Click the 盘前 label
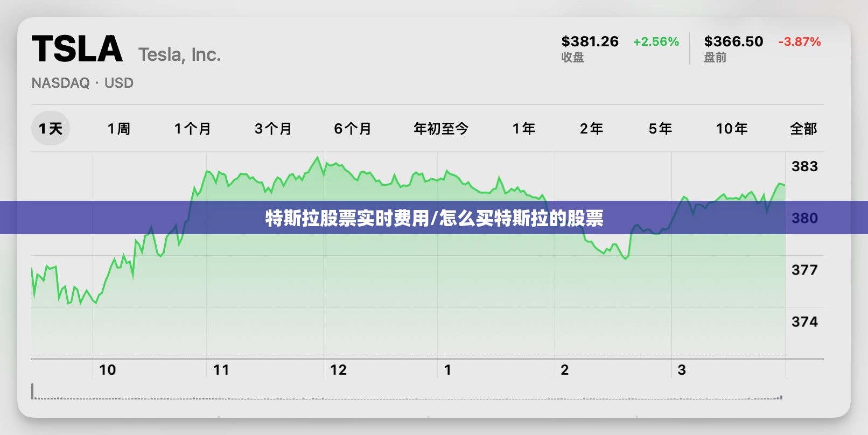Image resolution: width=868 pixels, height=435 pixels. [715, 57]
